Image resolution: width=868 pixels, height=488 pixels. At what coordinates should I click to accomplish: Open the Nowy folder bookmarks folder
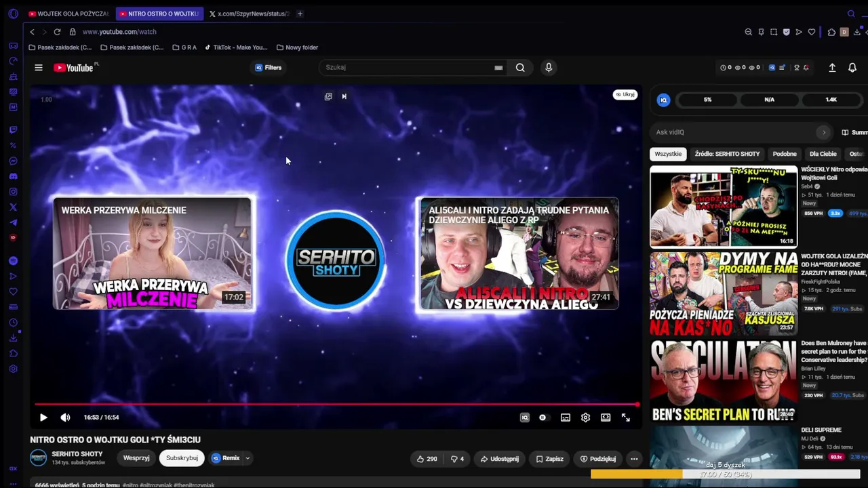297,47
